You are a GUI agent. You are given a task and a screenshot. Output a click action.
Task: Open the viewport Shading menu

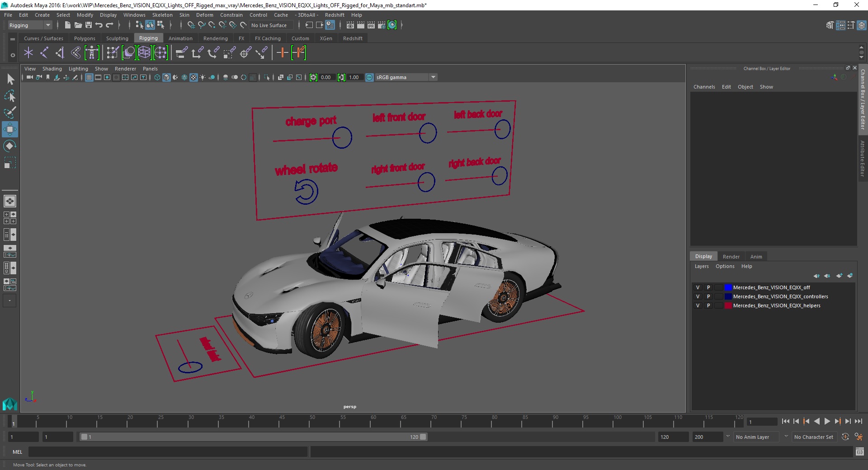point(52,69)
